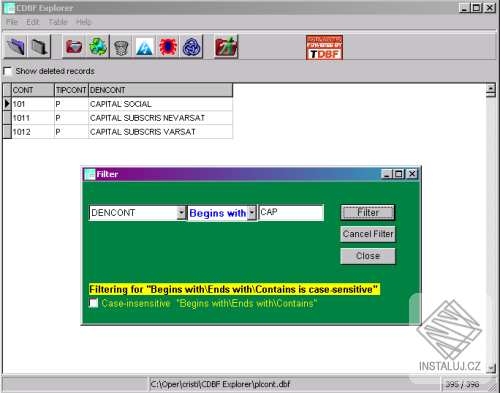Screen dimensions: 500x393
Task: Click the gray closed-folder toolbar icon
Action: point(40,47)
